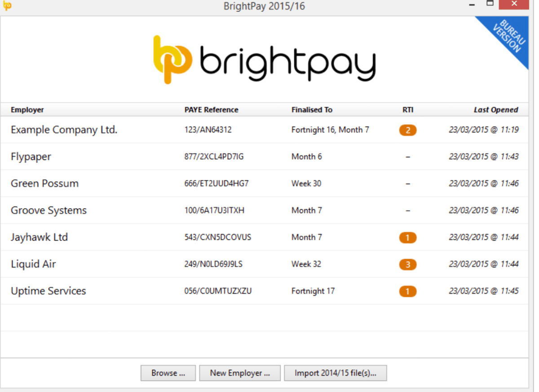This screenshot has width=539, height=392.
Task: Open the RTI notification badge for Example Company Ltd.
Action: coord(408,130)
